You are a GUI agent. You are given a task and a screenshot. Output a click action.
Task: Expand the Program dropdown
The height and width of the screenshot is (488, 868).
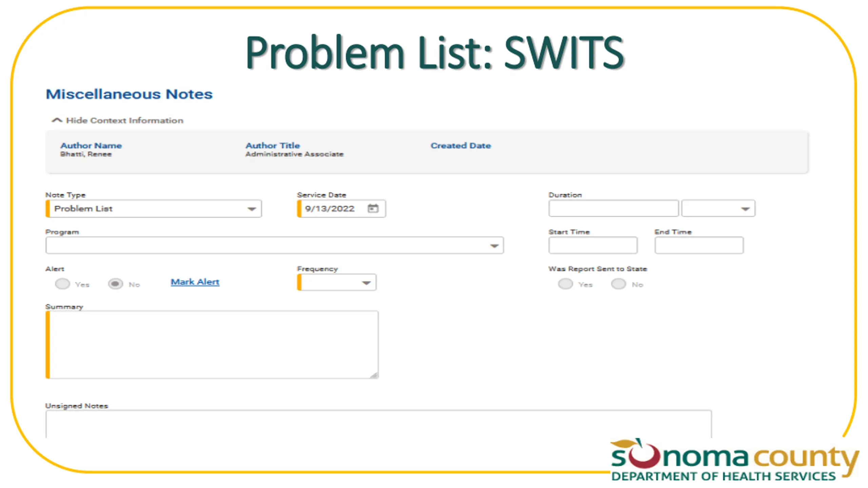[x=275, y=245]
